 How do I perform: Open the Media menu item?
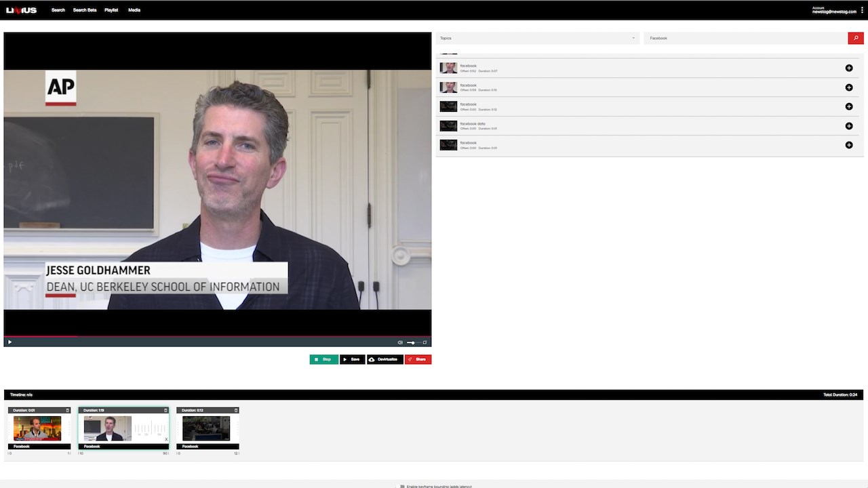point(134,10)
